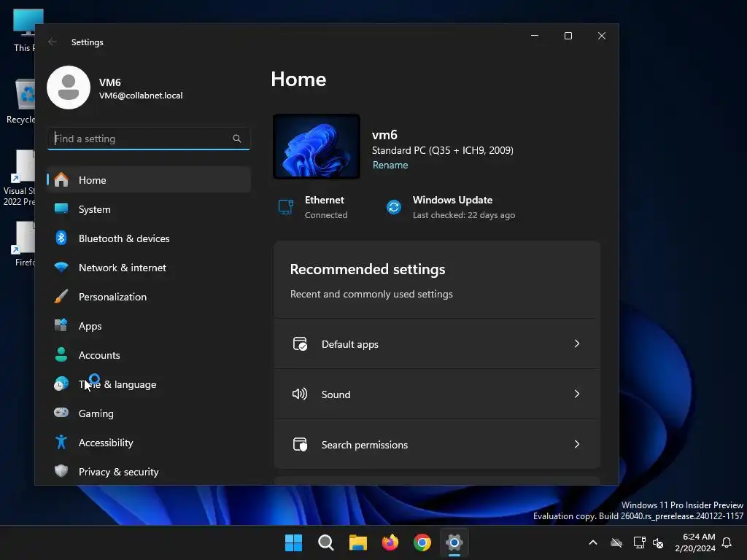Screen dimensions: 747x560
Task: Click the Settings back arrow
Action: (x=53, y=42)
